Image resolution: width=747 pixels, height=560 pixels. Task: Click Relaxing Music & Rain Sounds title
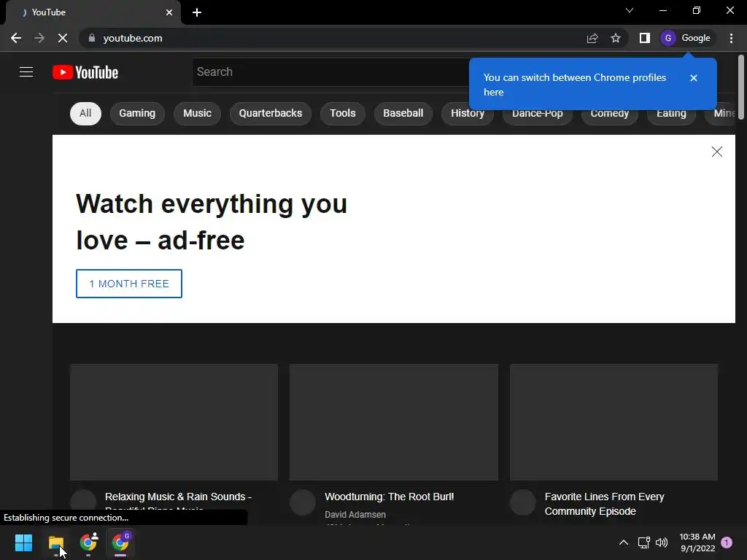click(178, 497)
